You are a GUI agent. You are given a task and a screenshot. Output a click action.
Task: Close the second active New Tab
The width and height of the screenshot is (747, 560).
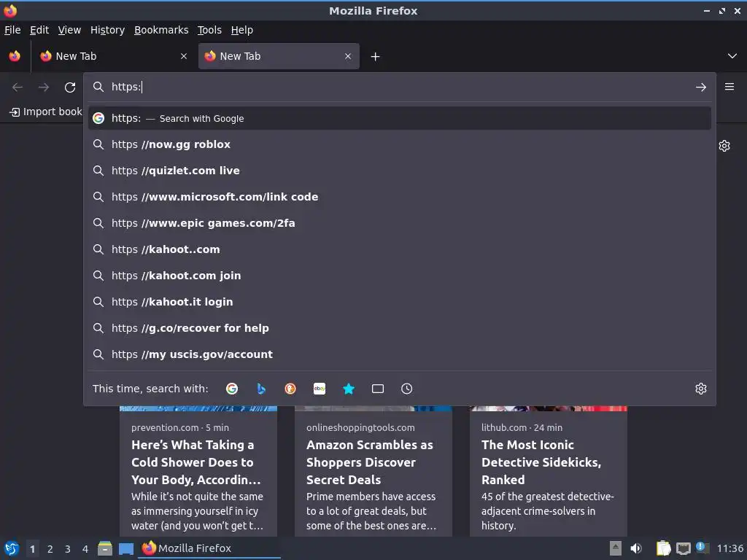click(348, 56)
